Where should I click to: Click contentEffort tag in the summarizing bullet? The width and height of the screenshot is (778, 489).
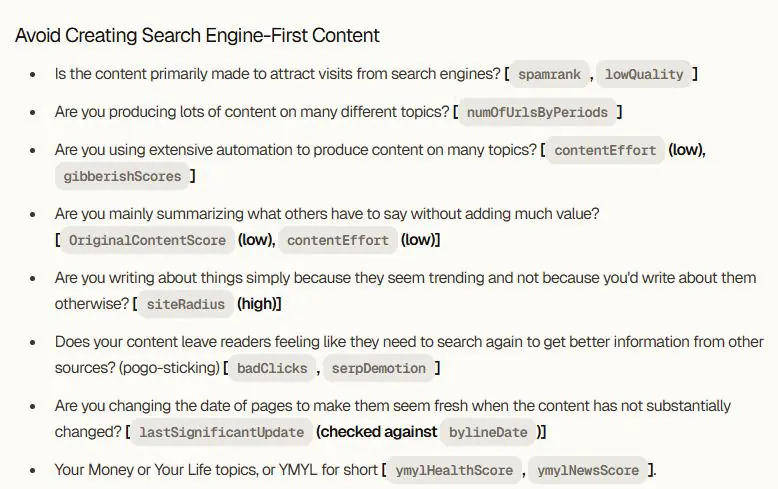(340, 240)
